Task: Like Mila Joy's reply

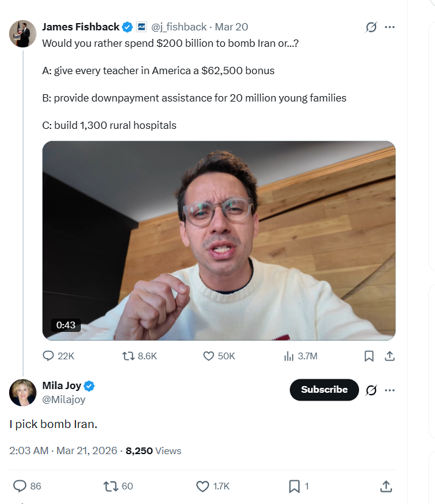Action: coord(203,486)
